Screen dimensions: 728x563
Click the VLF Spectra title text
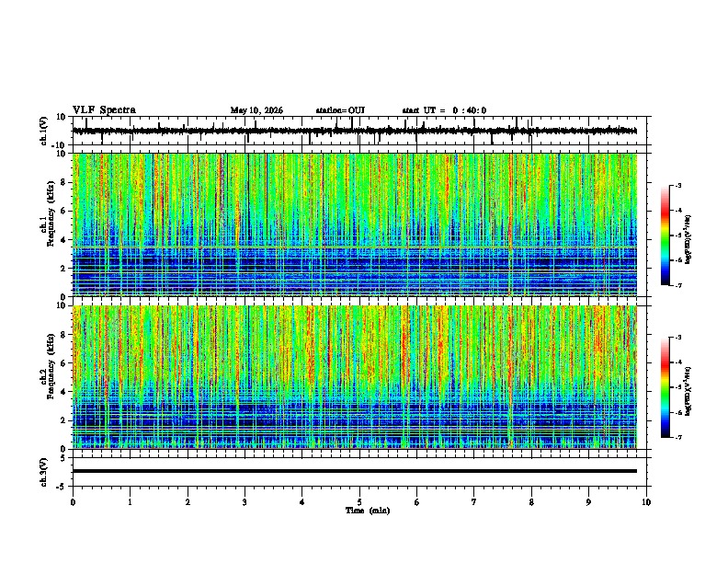(x=104, y=110)
